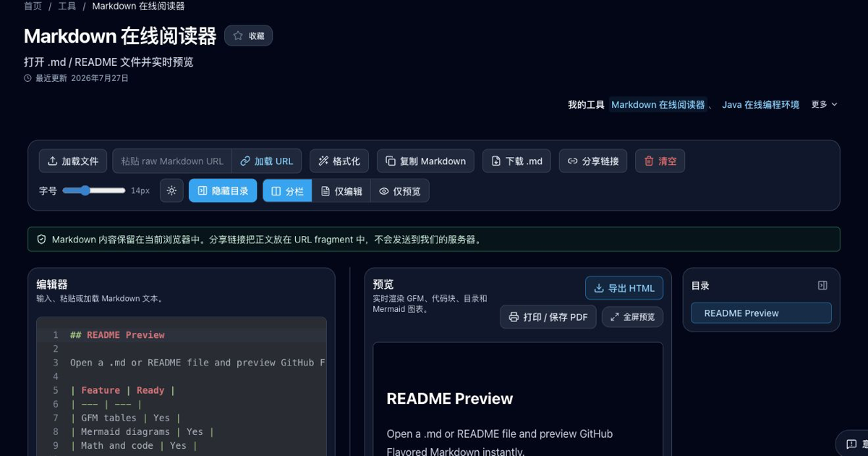This screenshot has width=868, height=456.
Task: Select the 仅编辑 editor-only mode
Action: point(341,190)
